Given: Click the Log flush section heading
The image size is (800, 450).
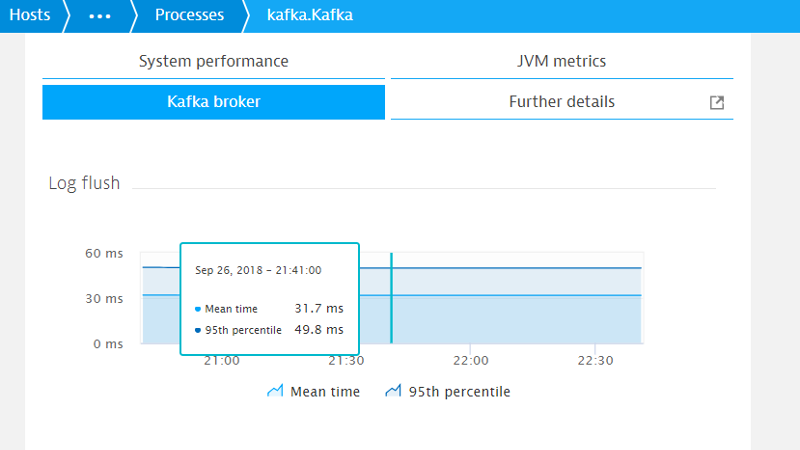Looking at the screenshot, I should point(84,183).
